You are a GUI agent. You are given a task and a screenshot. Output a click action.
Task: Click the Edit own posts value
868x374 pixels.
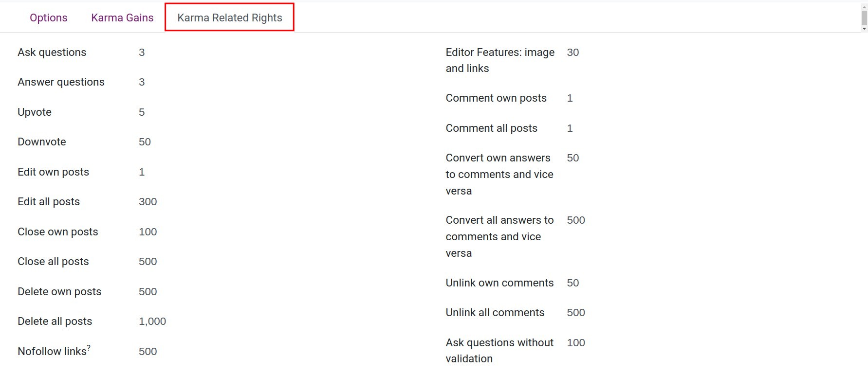[x=142, y=172]
